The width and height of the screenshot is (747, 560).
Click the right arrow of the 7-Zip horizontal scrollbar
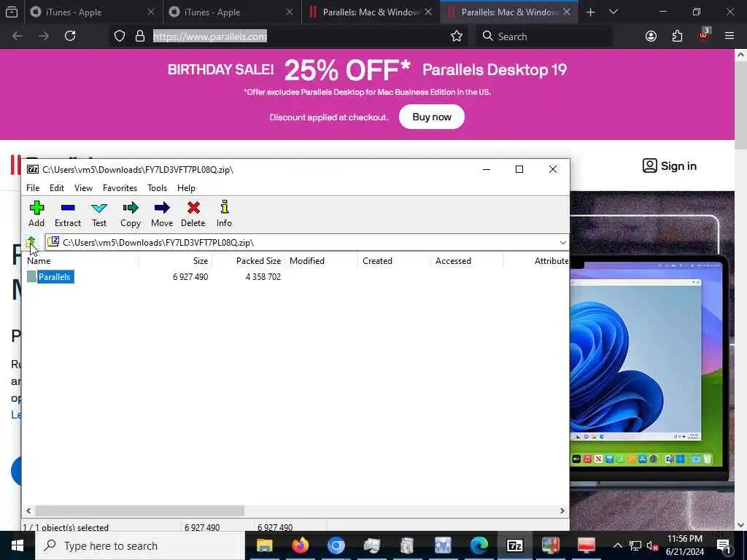[x=562, y=510]
